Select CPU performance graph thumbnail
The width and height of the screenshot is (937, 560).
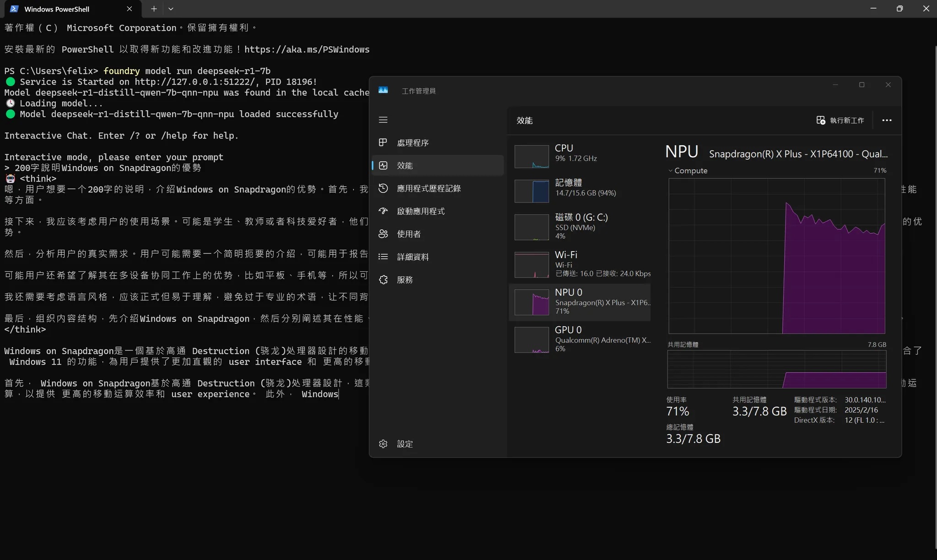pyautogui.click(x=532, y=156)
